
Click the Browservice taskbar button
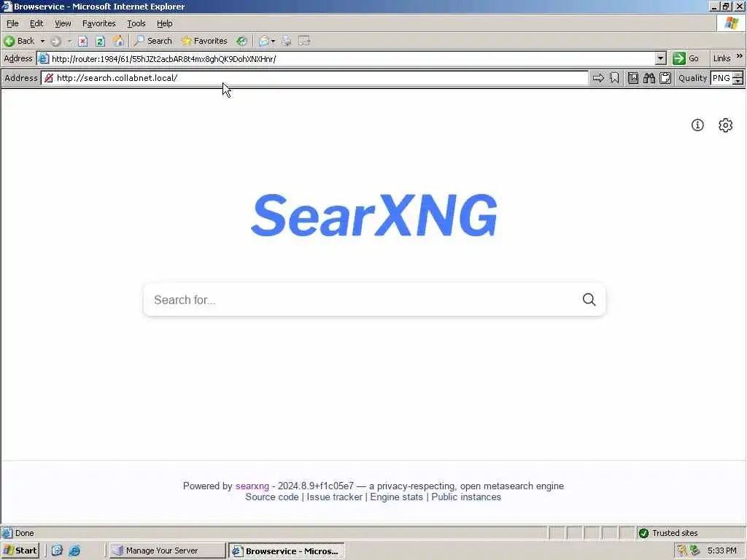click(286, 551)
